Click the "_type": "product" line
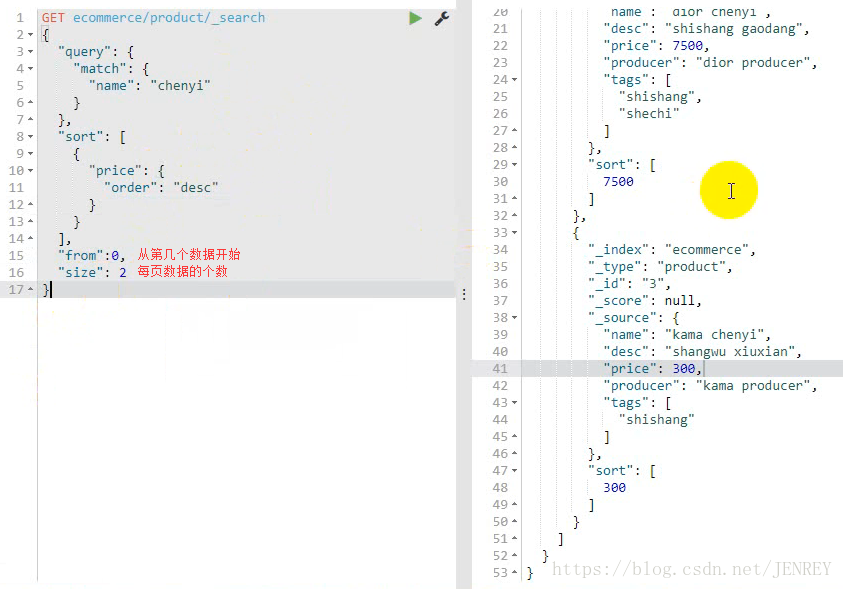Image resolution: width=843 pixels, height=589 pixels. pos(660,267)
